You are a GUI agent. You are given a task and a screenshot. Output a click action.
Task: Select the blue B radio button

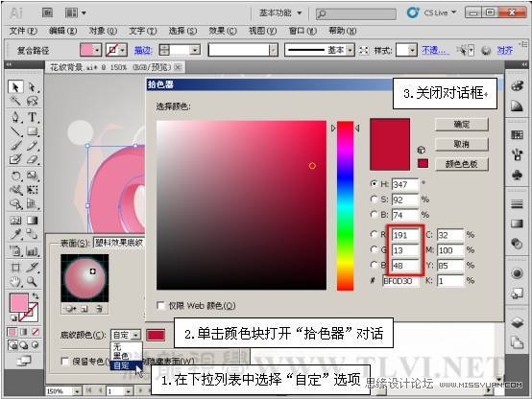tap(375, 265)
